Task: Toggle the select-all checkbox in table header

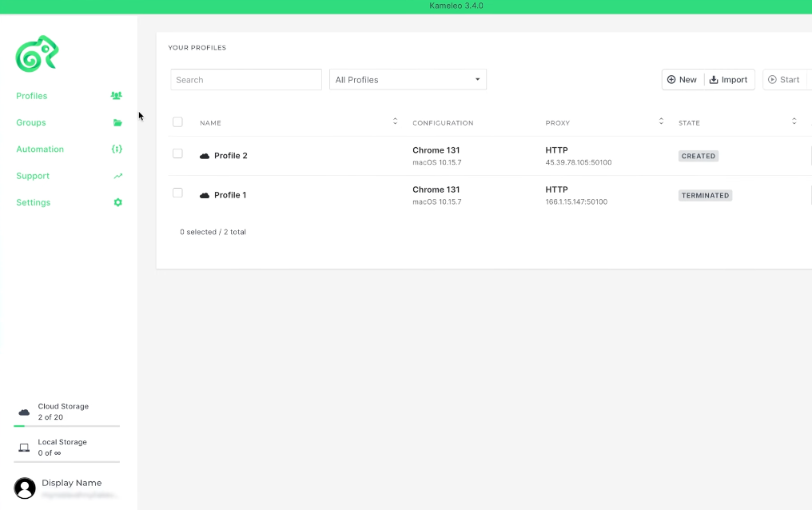Action: click(x=177, y=122)
